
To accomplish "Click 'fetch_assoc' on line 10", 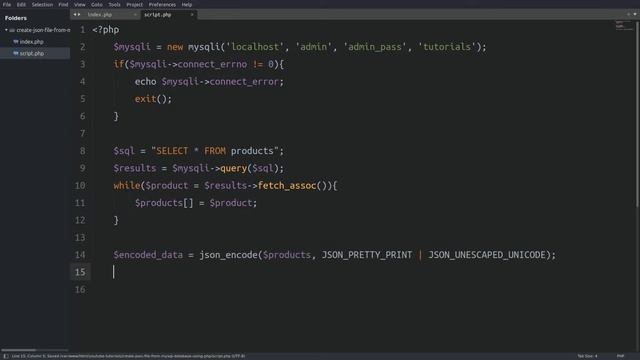I will point(287,186).
